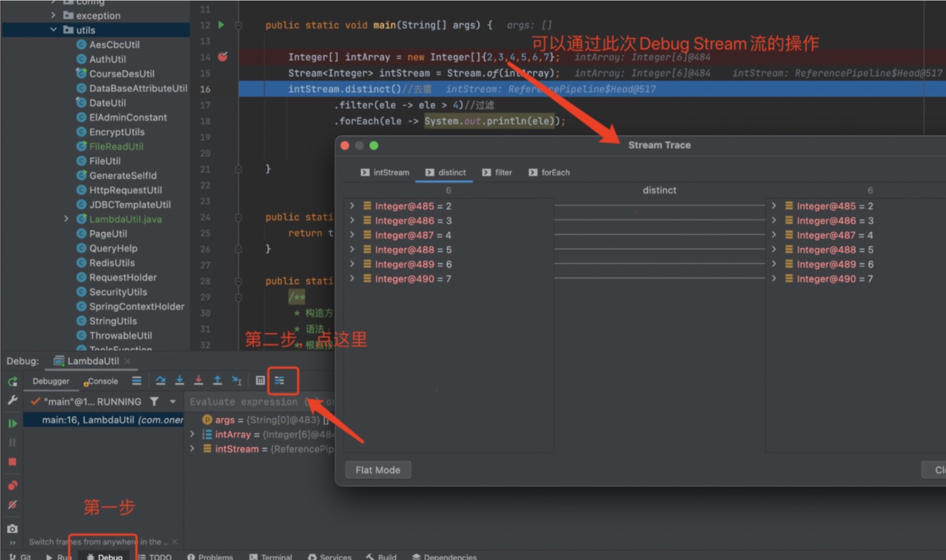Click the Run to Cursor icon
946x560 pixels.
[x=237, y=380]
